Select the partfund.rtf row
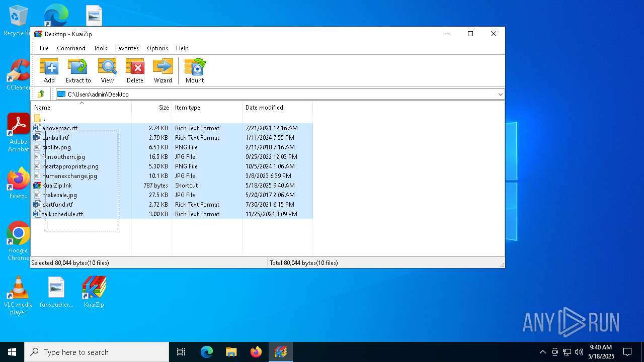644x362 pixels. (172, 205)
